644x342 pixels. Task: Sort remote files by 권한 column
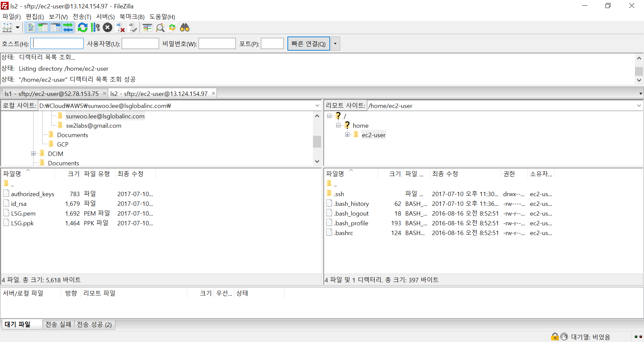(x=514, y=174)
